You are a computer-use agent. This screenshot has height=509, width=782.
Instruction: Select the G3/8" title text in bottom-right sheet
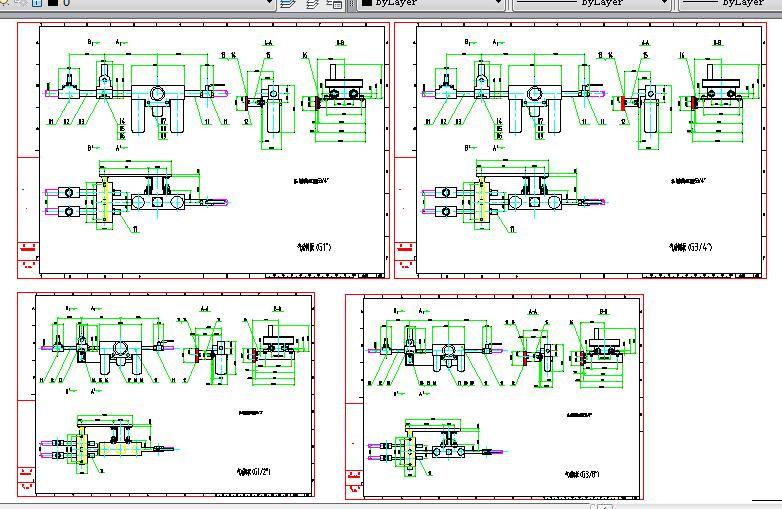coord(582,475)
